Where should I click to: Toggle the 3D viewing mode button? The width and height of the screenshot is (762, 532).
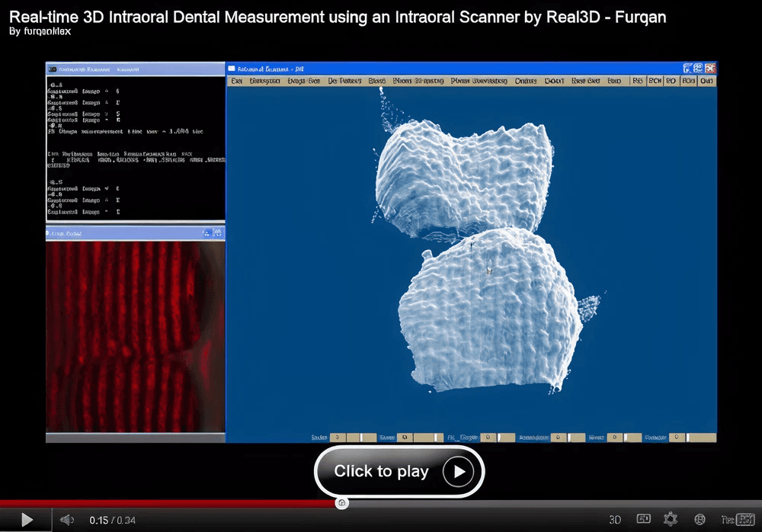(x=615, y=520)
